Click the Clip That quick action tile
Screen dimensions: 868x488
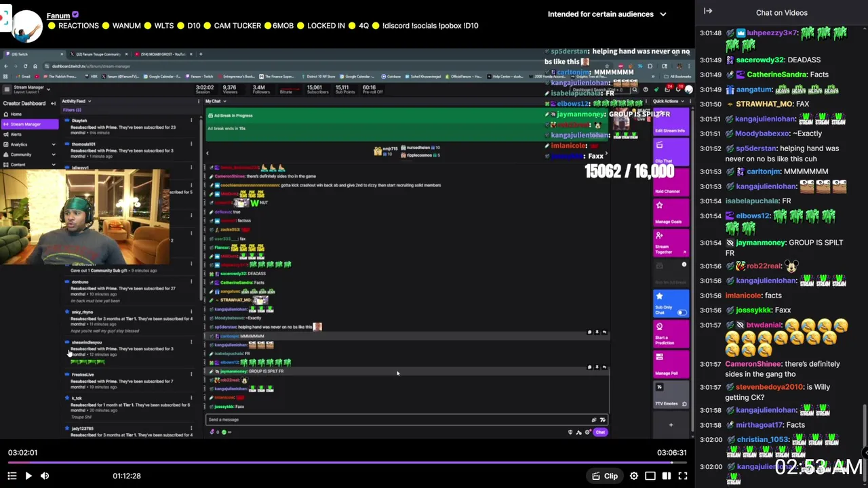(671, 152)
